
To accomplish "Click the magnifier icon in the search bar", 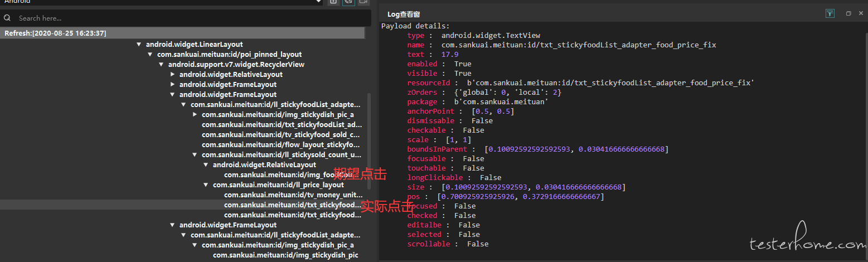I will click(7, 18).
